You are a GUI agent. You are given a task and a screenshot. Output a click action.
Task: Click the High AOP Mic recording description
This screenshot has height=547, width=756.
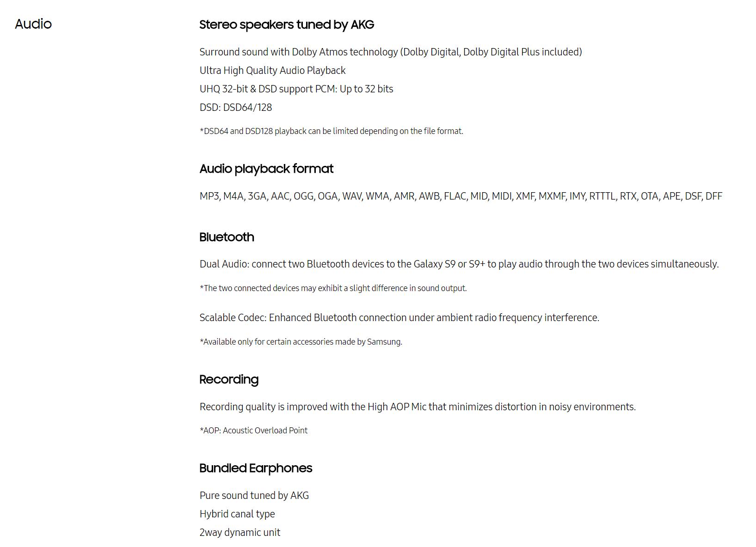(417, 407)
